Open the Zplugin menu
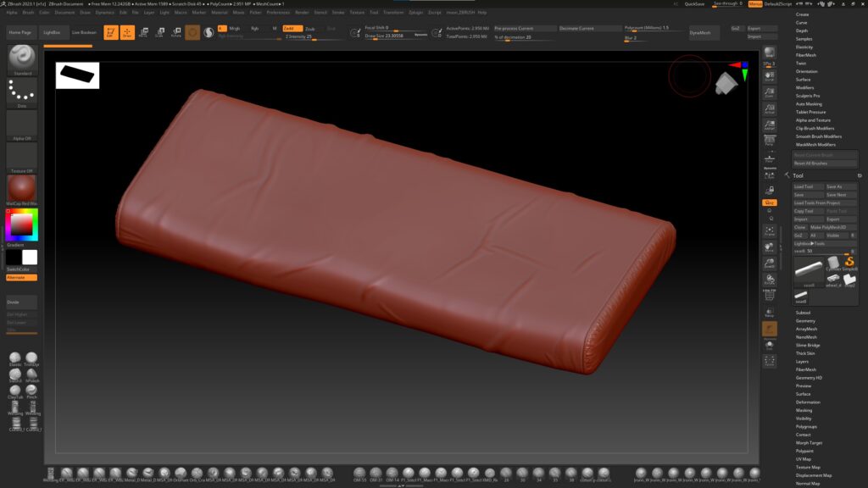The height and width of the screenshot is (488, 868). pyautogui.click(x=415, y=12)
